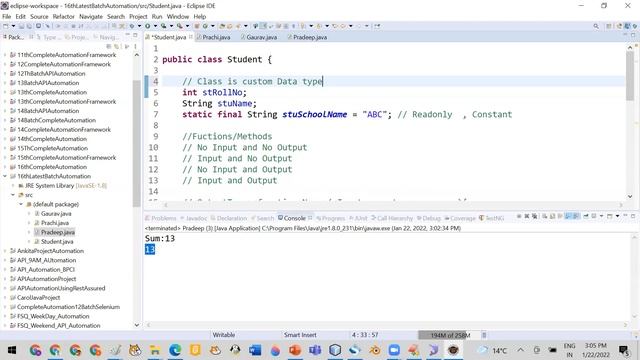Run garbage collector trash icon
Image resolution: width=640 pixels, height=360 pixels.
tap(484, 335)
